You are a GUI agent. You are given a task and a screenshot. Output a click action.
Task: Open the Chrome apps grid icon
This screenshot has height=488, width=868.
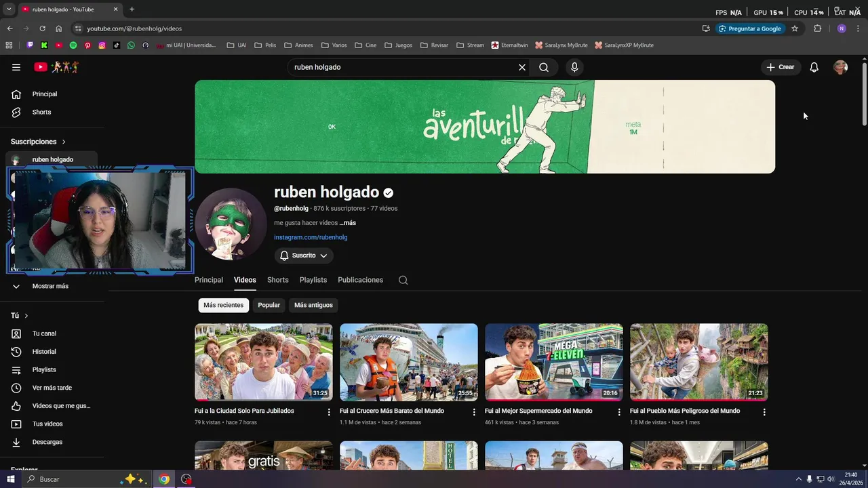pos(9,45)
